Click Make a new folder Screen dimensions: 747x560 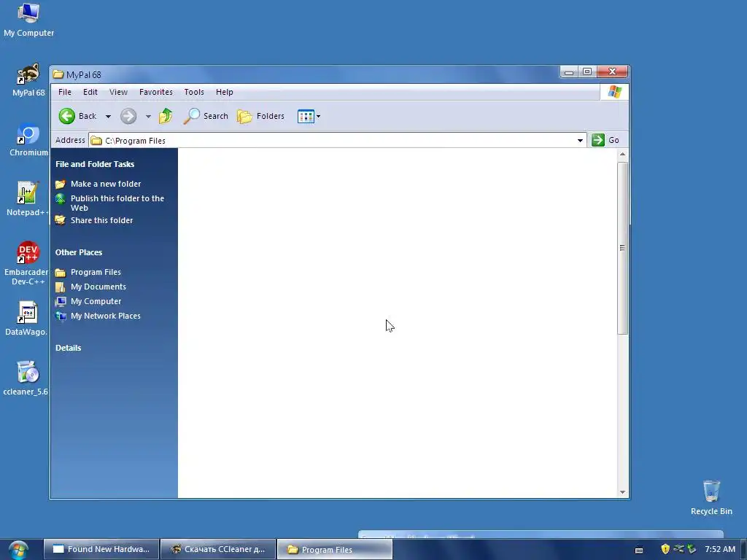(x=106, y=184)
